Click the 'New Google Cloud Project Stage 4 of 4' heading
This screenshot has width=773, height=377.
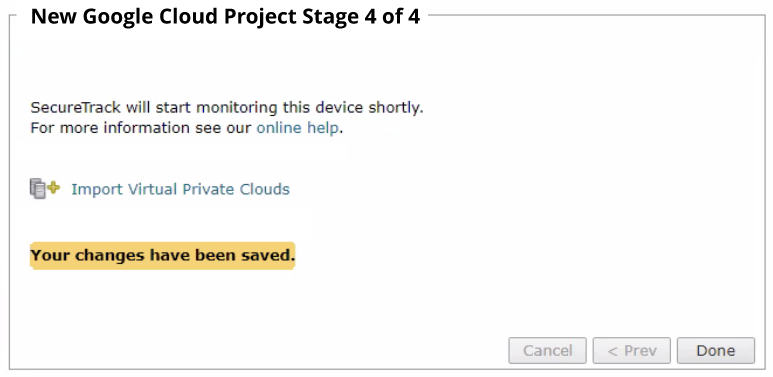[x=225, y=17]
